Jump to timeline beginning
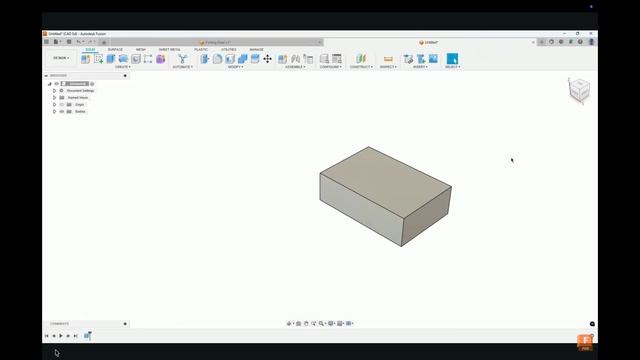This screenshot has height=360, width=640. (x=46, y=336)
